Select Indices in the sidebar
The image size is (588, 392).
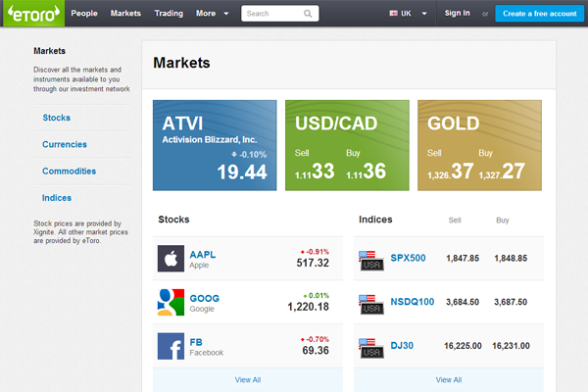tap(57, 198)
